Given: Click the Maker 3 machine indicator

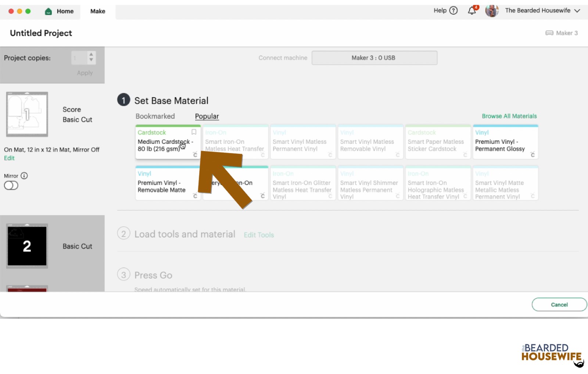Looking at the screenshot, I should click(x=562, y=33).
